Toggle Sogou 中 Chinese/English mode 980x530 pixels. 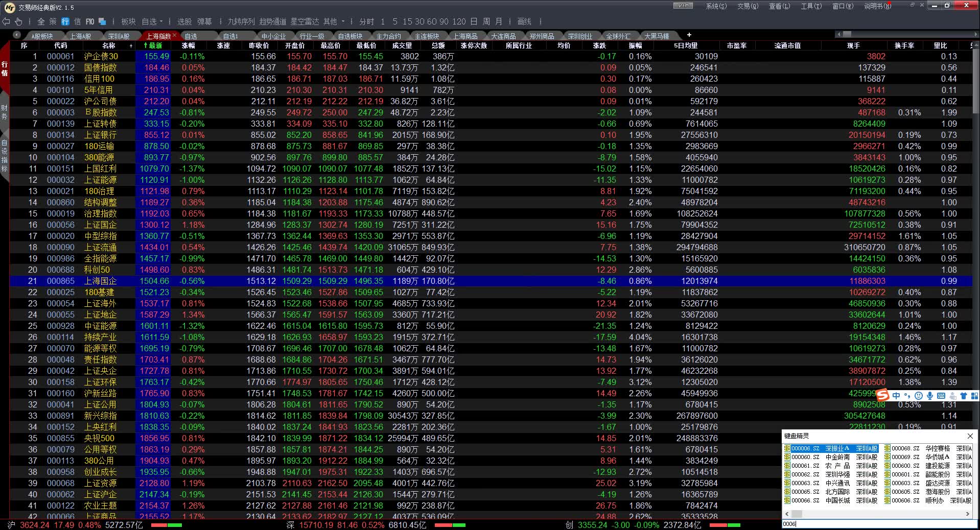[896, 396]
